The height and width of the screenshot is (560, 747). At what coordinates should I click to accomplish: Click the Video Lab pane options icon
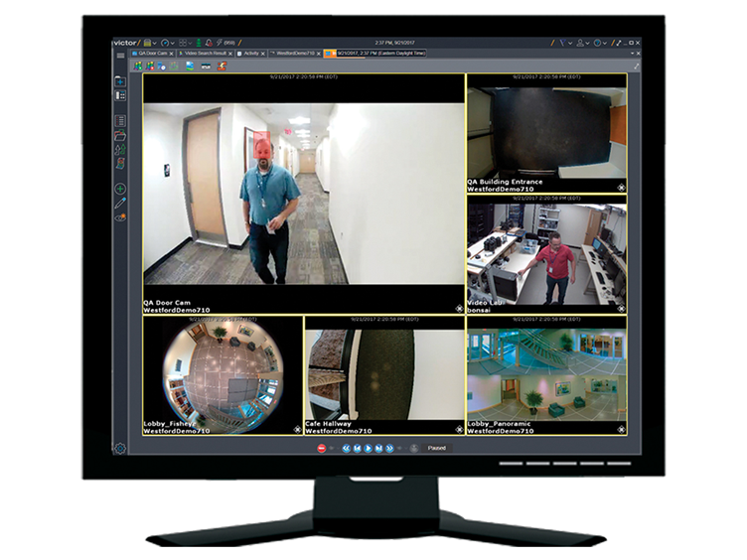(x=621, y=309)
